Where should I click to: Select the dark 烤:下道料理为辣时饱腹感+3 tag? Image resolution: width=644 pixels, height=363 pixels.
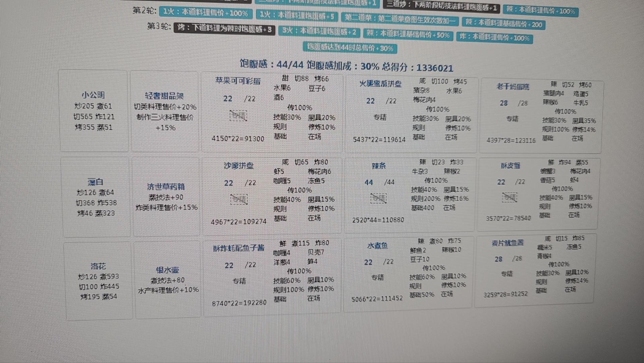tap(224, 29)
